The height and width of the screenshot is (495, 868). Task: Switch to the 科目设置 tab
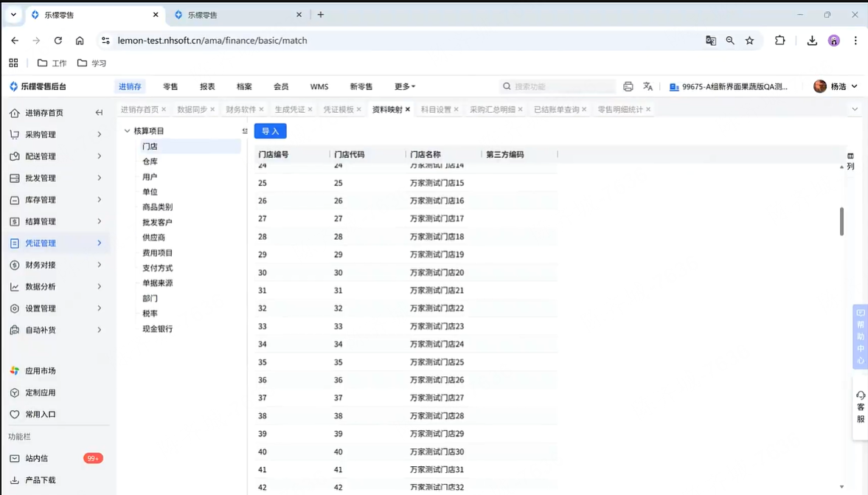pyautogui.click(x=435, y=109)
